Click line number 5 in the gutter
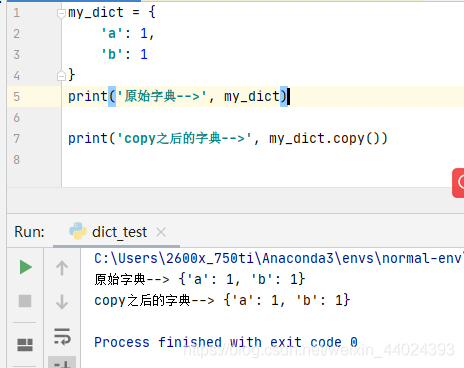464x368 pixels. click(x=17, y=97)
